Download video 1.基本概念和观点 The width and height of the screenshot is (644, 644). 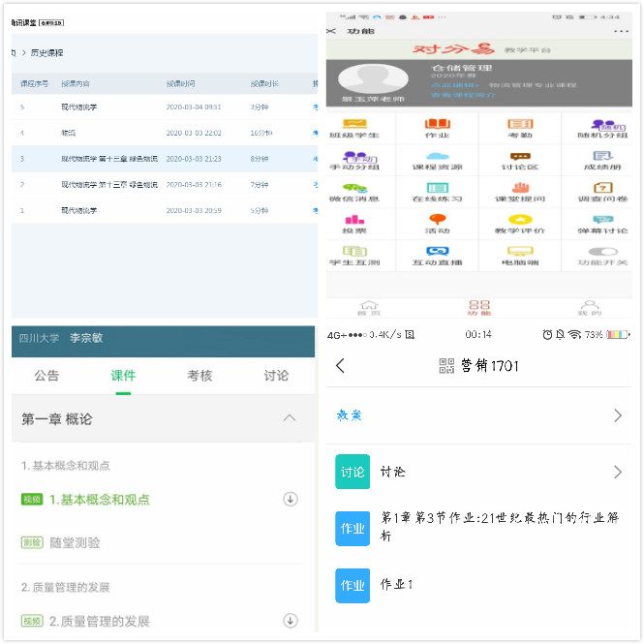click(x=289, y=500)
